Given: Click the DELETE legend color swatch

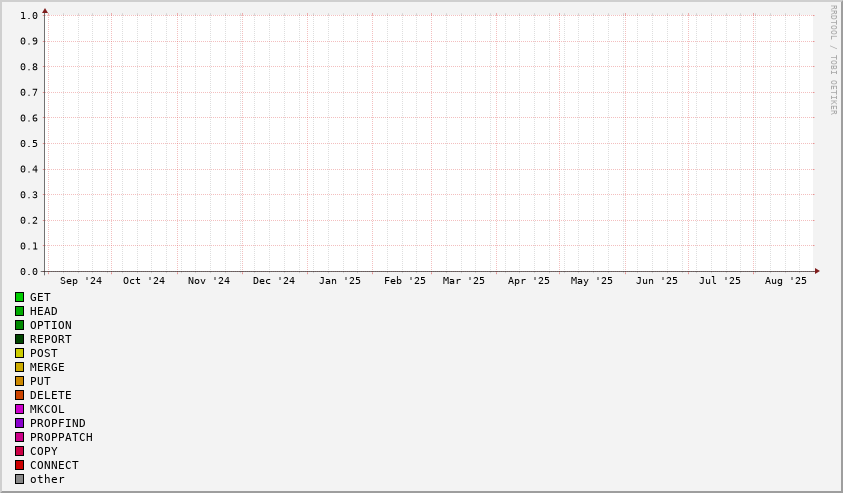Looking at the screenshot, I should (19, 395).
